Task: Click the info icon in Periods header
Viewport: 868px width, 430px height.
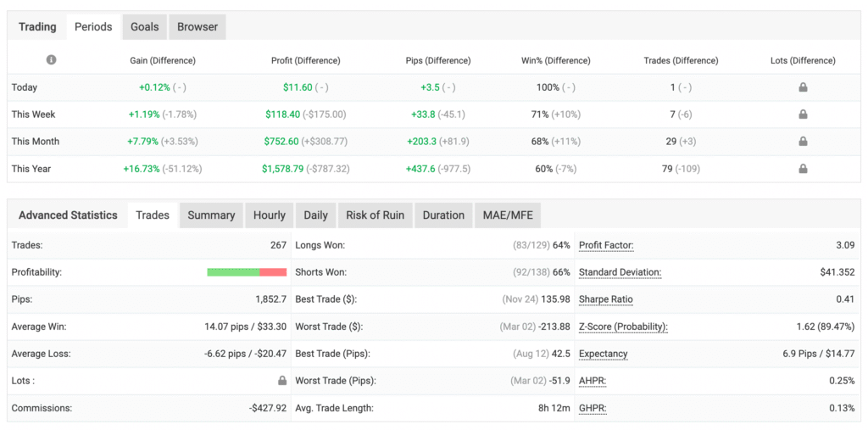Action: (x=52, y=60)
